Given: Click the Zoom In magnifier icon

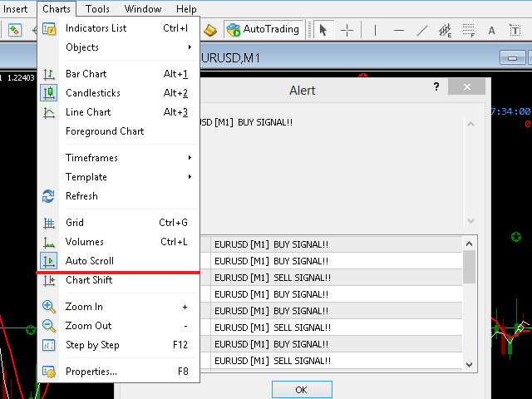Looking at the screenshot, I should click(49, 307).
